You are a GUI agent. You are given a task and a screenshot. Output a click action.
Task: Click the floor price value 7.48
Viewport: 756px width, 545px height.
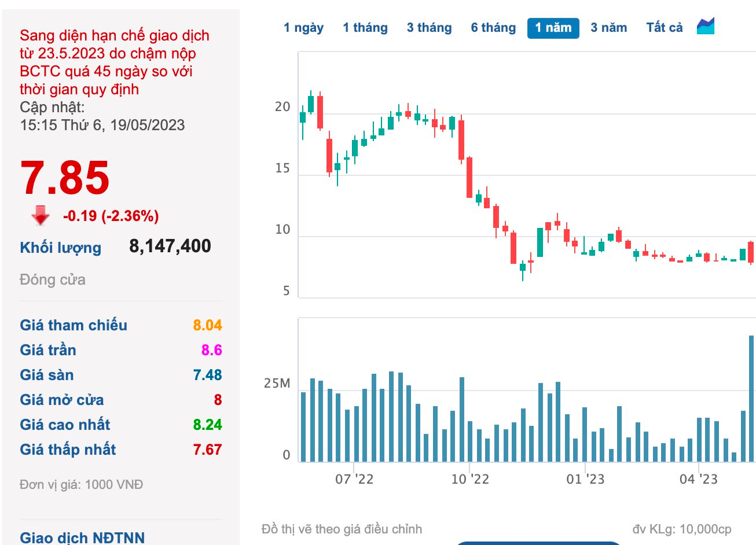[207, 375]
